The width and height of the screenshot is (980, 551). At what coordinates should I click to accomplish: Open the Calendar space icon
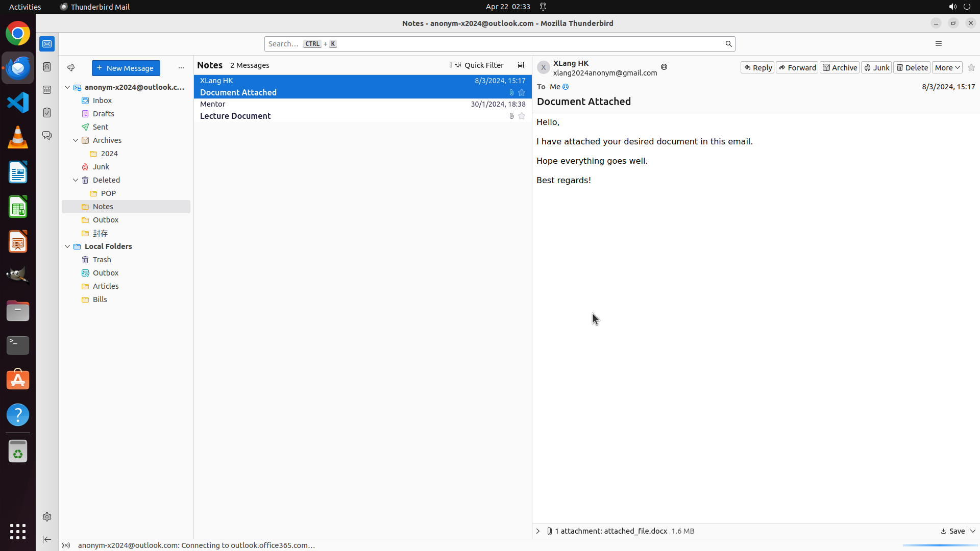coord(47,90)
